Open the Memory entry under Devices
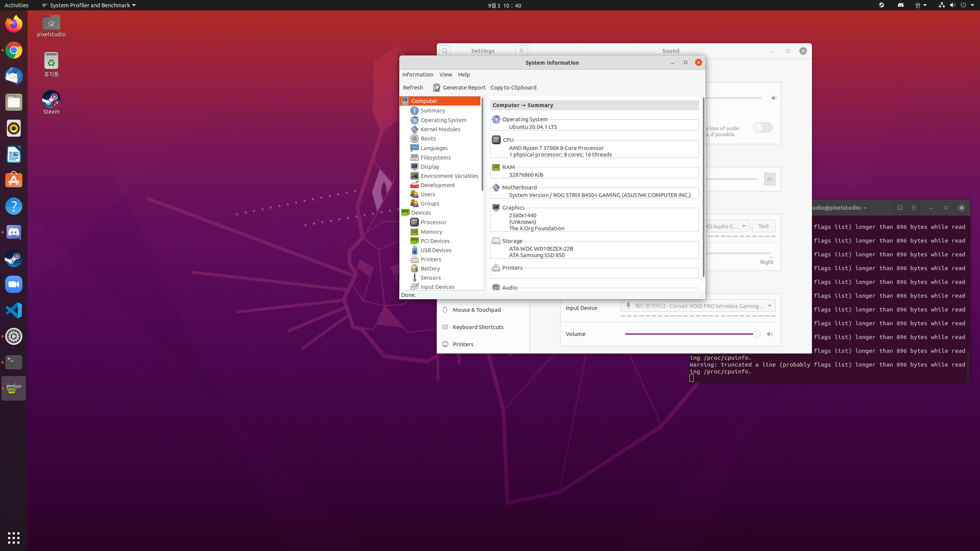Screen dimensions: 980x551 pos(431,232)
